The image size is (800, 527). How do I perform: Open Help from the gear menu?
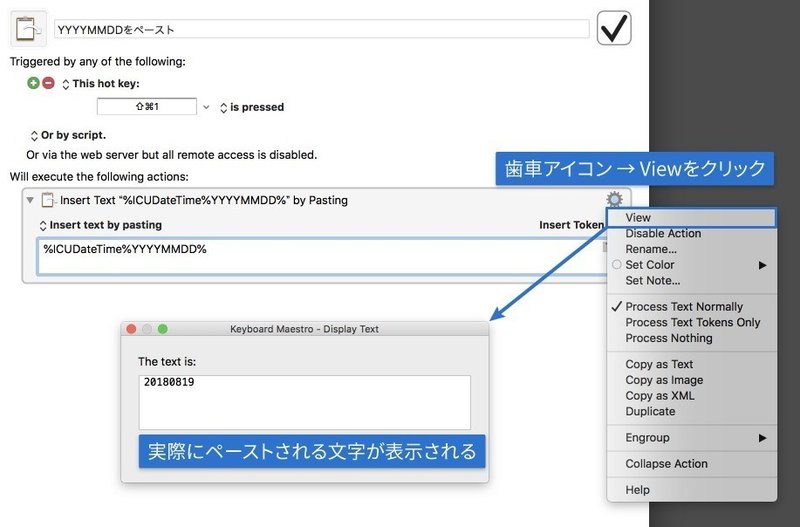691,490
